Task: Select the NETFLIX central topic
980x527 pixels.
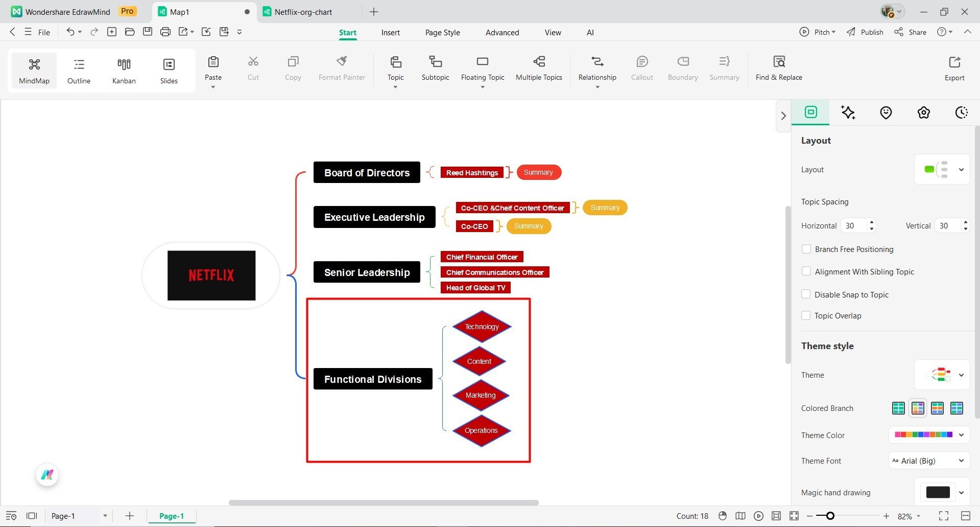Action: tap(211, 275)
